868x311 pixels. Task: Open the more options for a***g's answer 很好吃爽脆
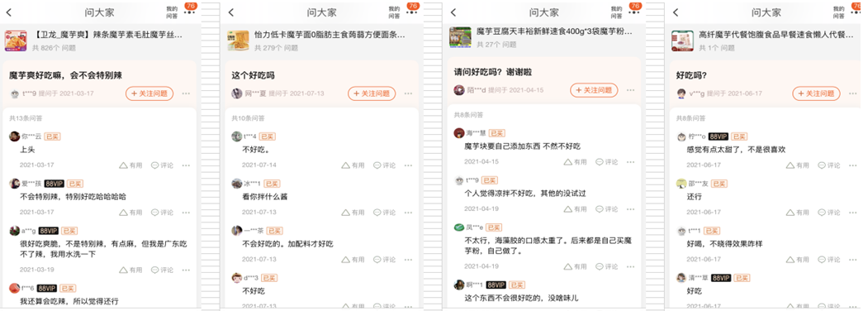(x=186, y=270)
